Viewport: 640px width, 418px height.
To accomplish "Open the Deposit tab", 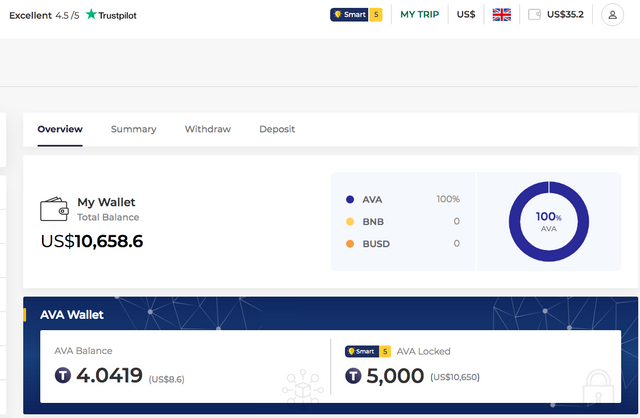I will tap(277, 129).
